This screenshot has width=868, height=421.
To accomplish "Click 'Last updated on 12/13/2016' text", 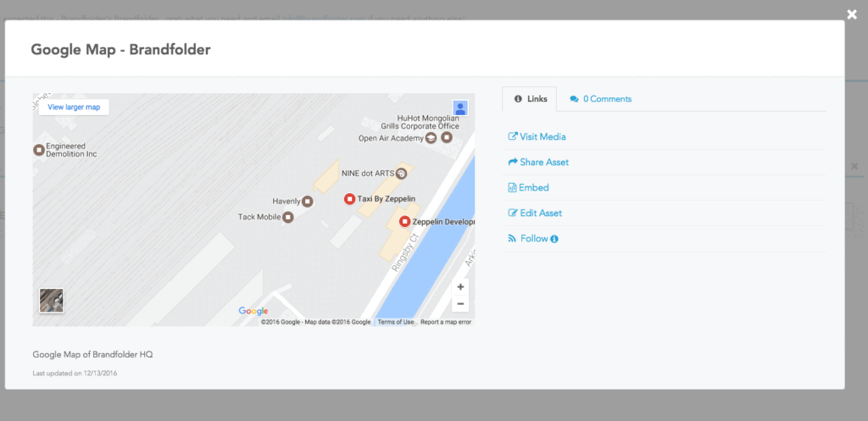I will [x=75, y=374].
